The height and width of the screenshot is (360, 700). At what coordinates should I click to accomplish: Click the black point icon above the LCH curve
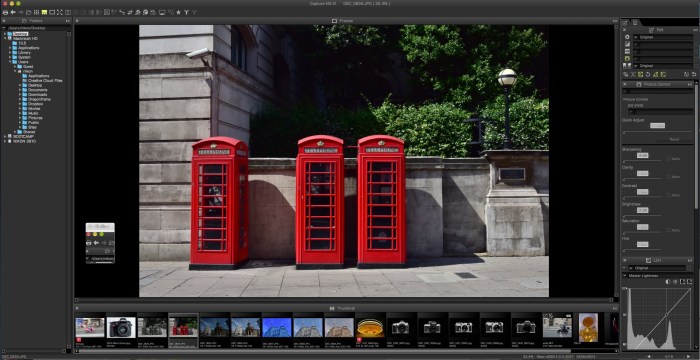click(x=683, y=282)
